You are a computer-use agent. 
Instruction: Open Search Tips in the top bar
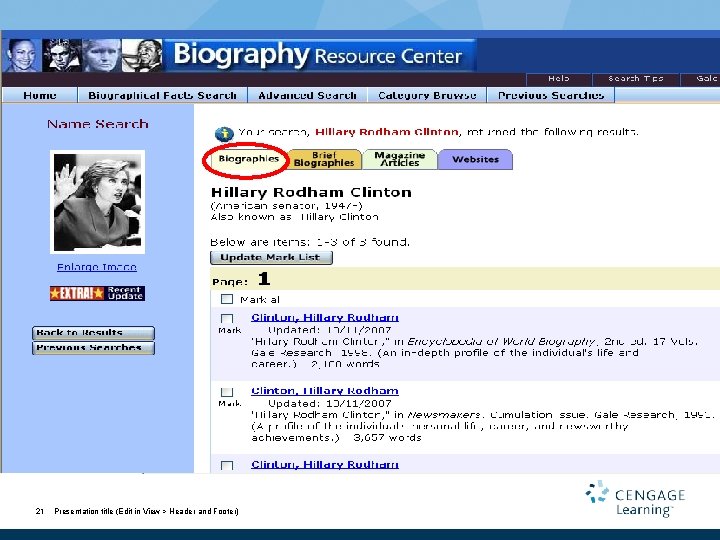[x=636, y=79]
